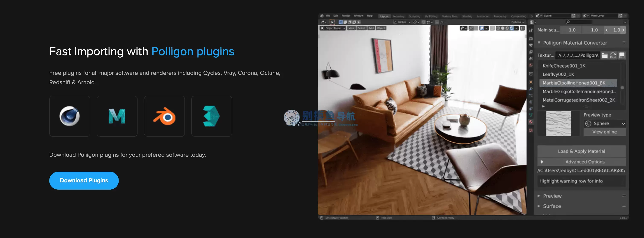Click Load & Apply Material button
644x238 pixels.
pyautogui.click(x=582, y=151)
